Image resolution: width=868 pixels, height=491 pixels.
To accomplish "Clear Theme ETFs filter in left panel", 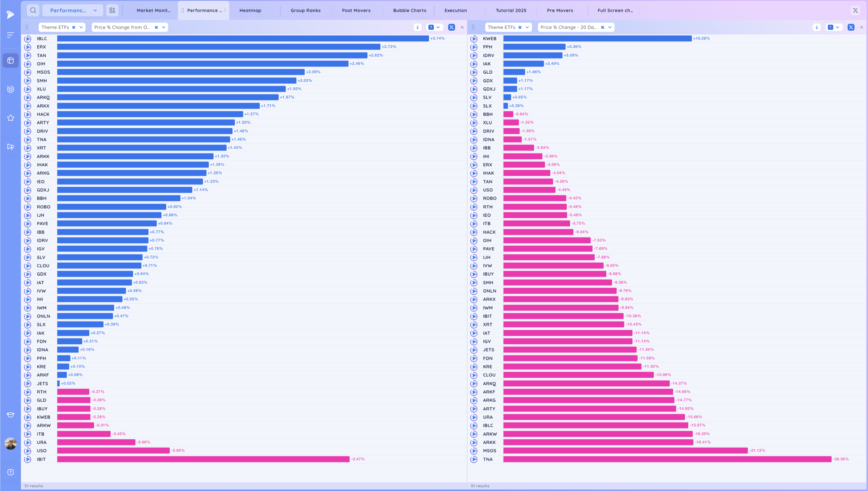I will tap(74, 27).
